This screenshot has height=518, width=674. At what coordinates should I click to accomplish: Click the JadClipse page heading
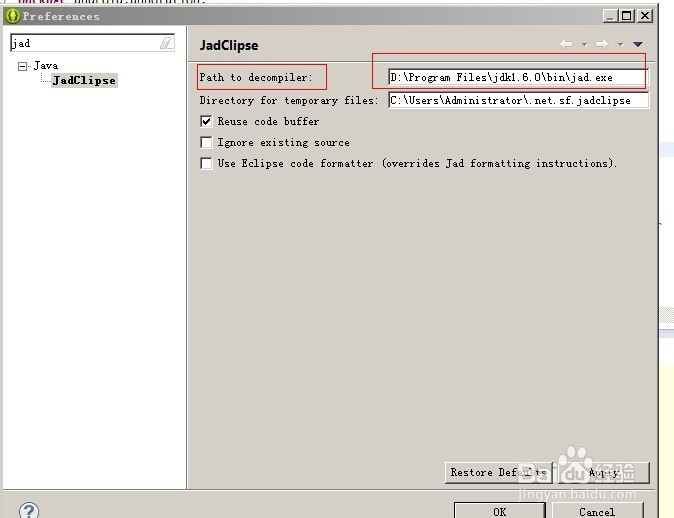click(x=229, y=45)
